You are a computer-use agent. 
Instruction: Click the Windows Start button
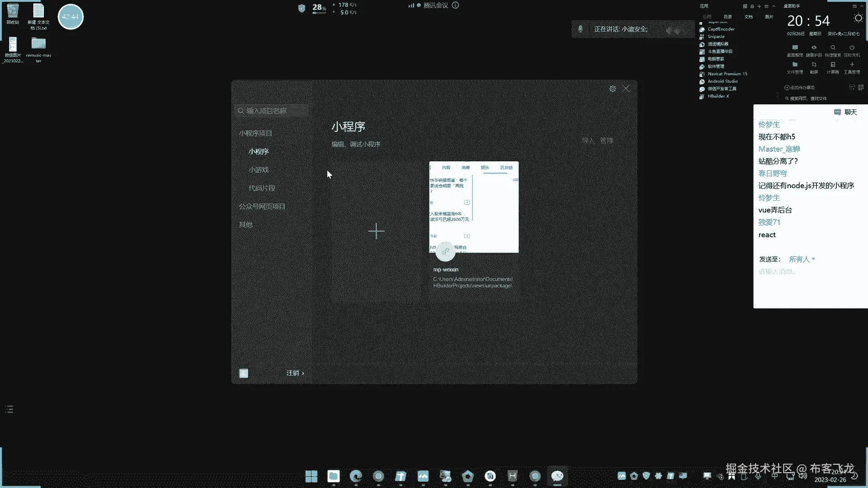click(x=311, y=476)
